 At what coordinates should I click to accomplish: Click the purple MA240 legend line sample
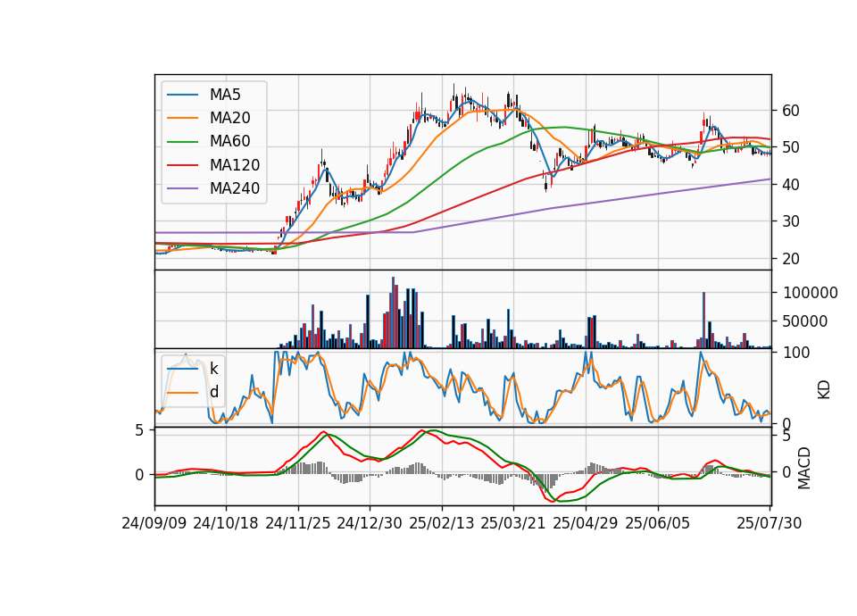pyautogui.click(x=182, y=189)
